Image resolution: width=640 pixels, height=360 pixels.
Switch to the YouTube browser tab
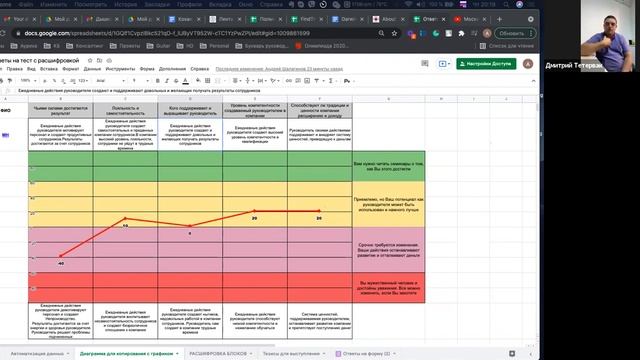click(x=469, y=19)
